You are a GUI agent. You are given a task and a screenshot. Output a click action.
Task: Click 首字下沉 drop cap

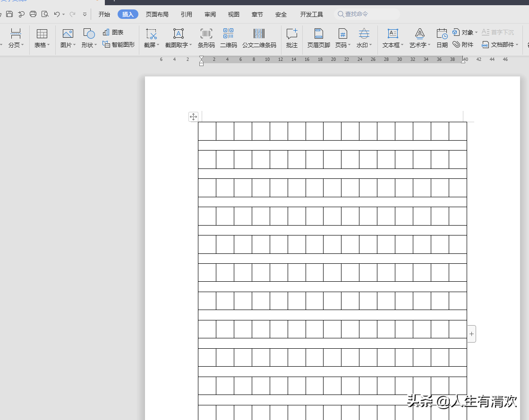tap(498, 33)
